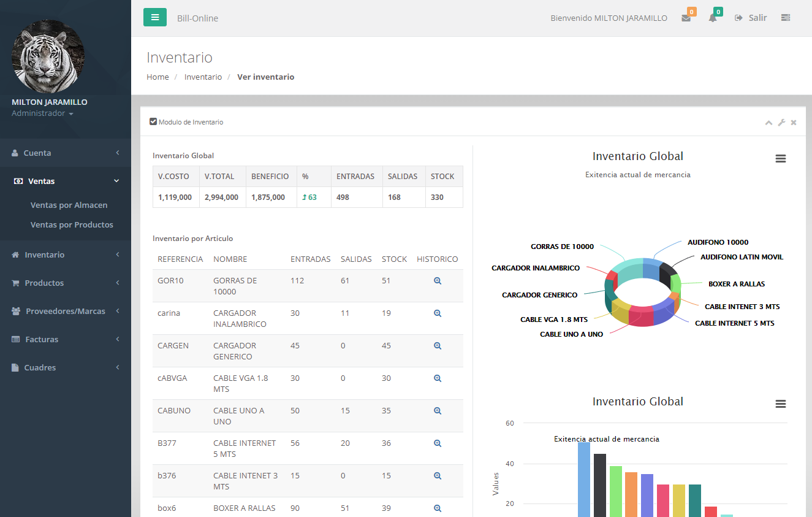812x517 pixels.
Task: Open the mail envelope notifications icon
Action: [x=686, y=18]
